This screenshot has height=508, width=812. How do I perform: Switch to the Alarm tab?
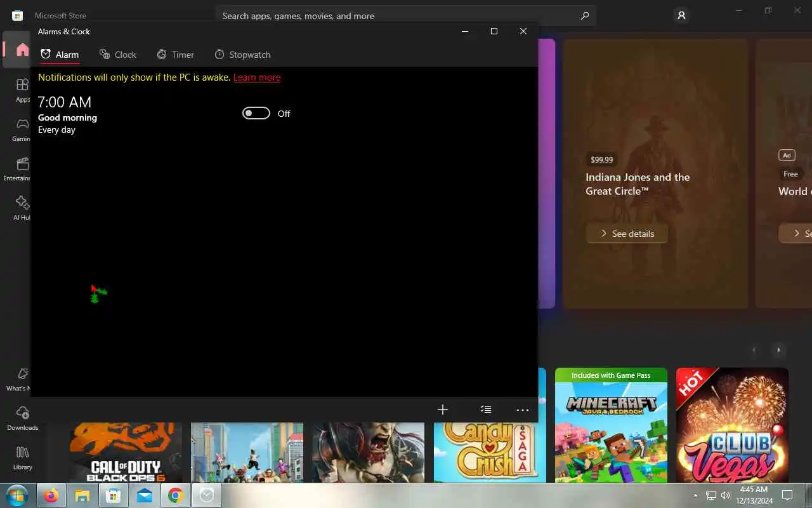pos(60,55)
